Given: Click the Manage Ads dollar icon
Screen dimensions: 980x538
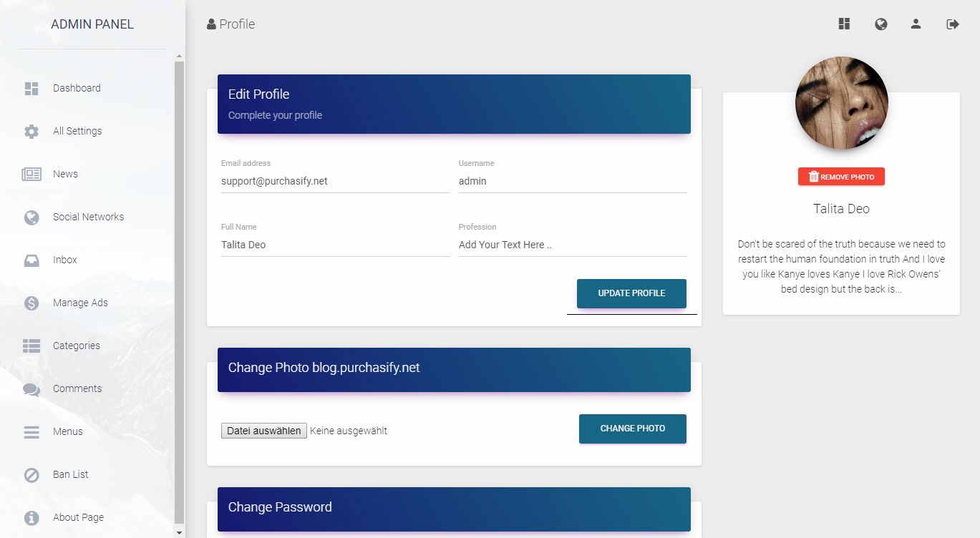Looking at the screenshot, I should tap(31, 303).
